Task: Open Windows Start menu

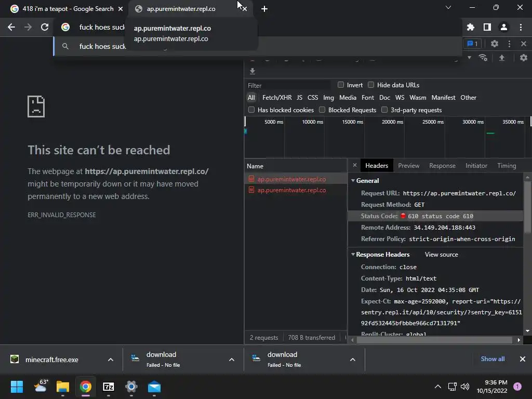Action: click(x=17, y=387)
